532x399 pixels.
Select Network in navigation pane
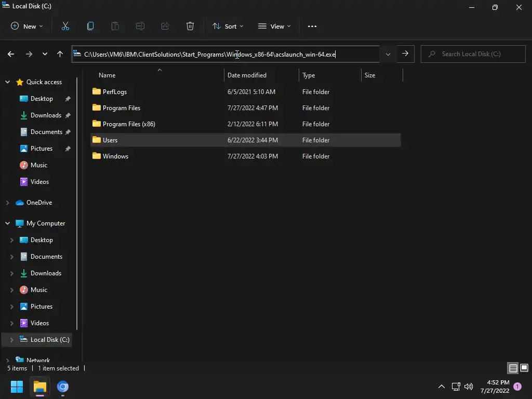[x=38, y=360]
